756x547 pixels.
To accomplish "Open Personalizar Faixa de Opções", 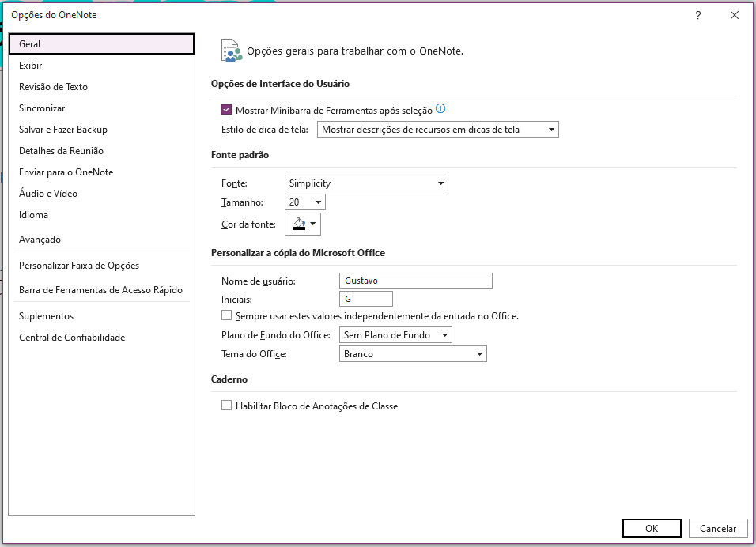I will 102,266.
